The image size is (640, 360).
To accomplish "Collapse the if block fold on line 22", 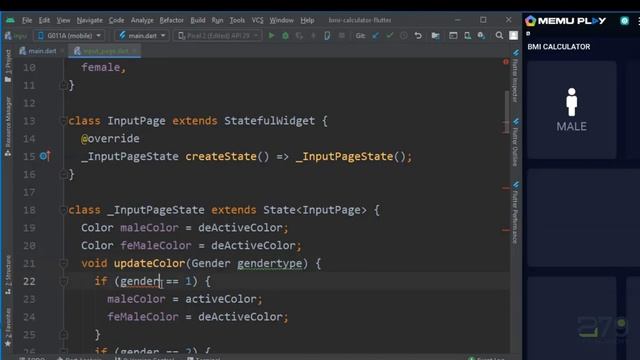I will tap(63, 281).
